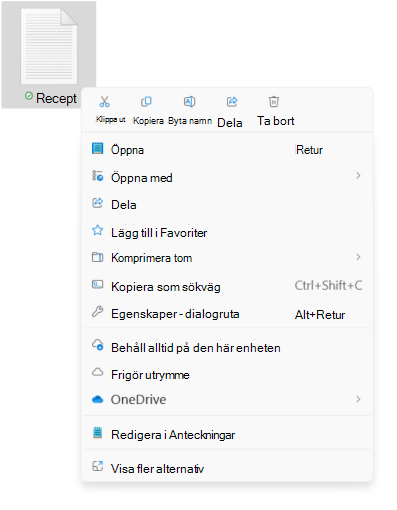Expand the OneDrive submenu arrow
The height and width of the screenshot is (510, 397).
[x=358, y=399]
